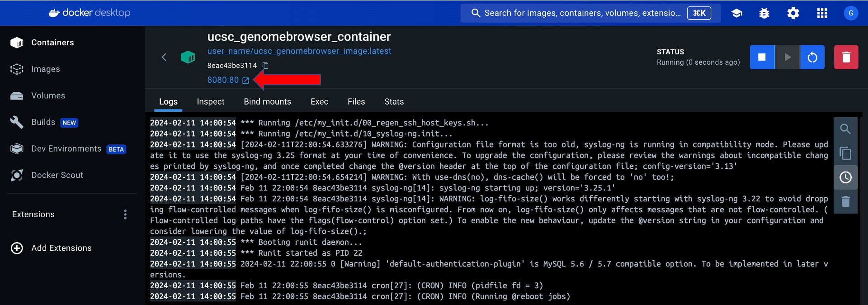Clear the log terminal with trash icon
The width and height of the screenshot is (868, 305).
(x=845, y=201)
